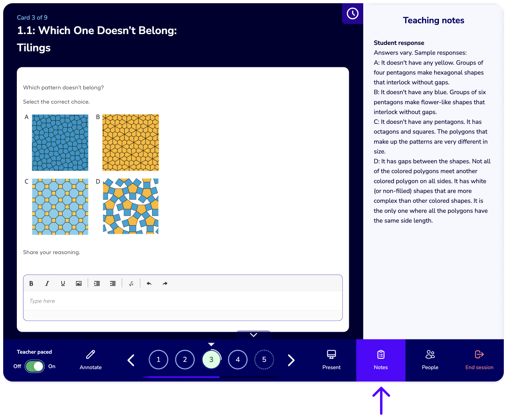Viewport: 507px width, 420px height.
Task: Go to previous card arrow
Action: (131, 360)
